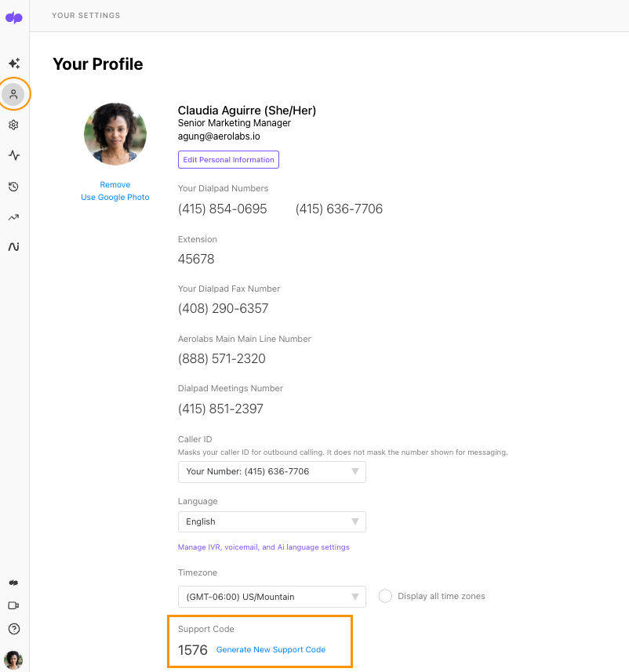Image resolution: width=629 pixels, height=672 pixels.
Task: Click the user avatar at sidebar bottom
Action: 13,659
